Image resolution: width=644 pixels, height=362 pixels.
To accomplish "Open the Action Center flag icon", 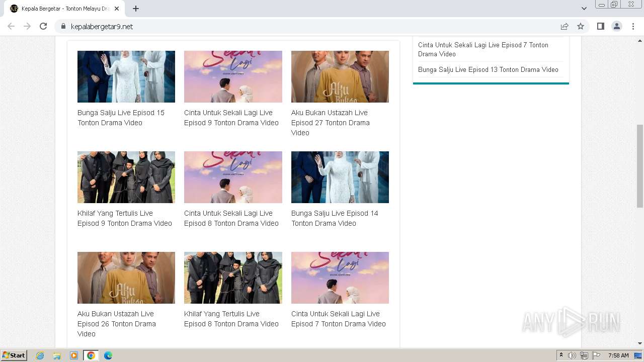I will point(596,355).
